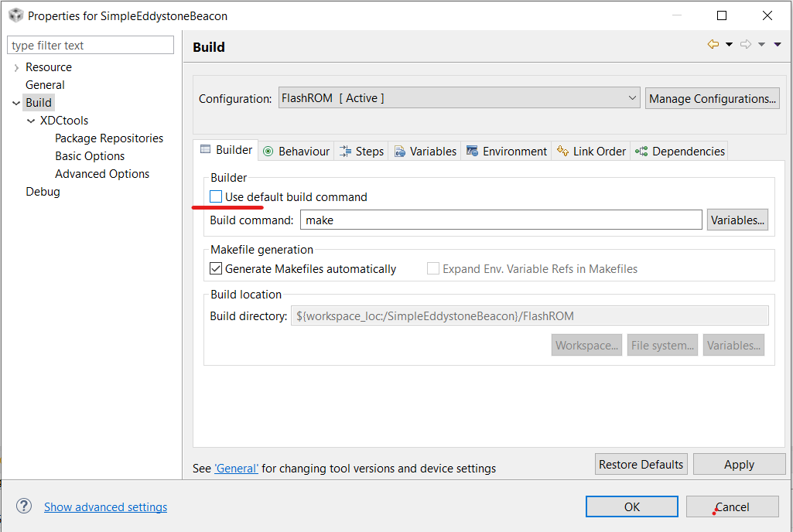Click the Link Order tab icon
The image size is (793, 532).
(x=562, y=152)
